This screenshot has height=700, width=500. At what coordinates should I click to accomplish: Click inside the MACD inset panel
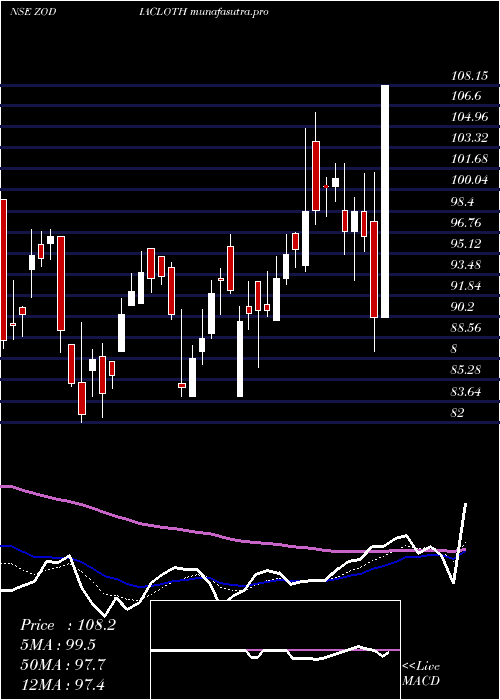275,650
